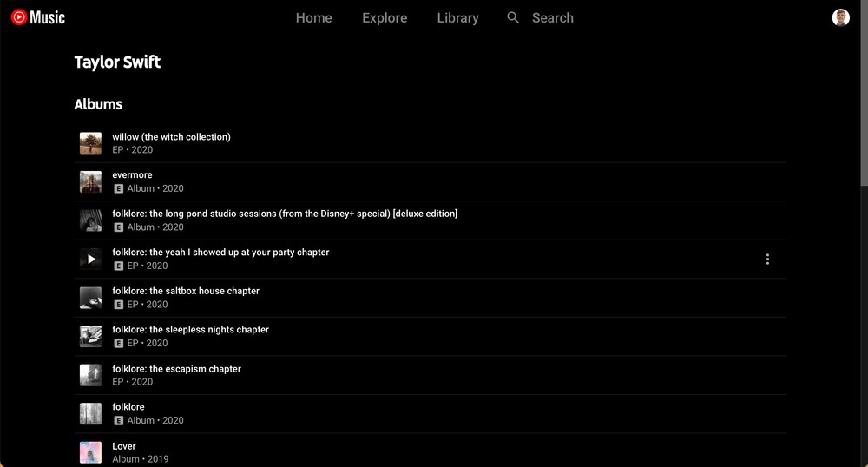Open 'willow (the witch collection)' title
Viewport: 868px width, 467px height.
(171, 136)
